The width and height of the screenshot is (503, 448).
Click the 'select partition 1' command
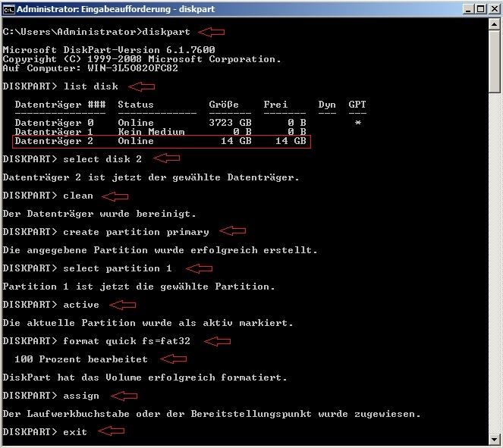(x=87, y=268)
